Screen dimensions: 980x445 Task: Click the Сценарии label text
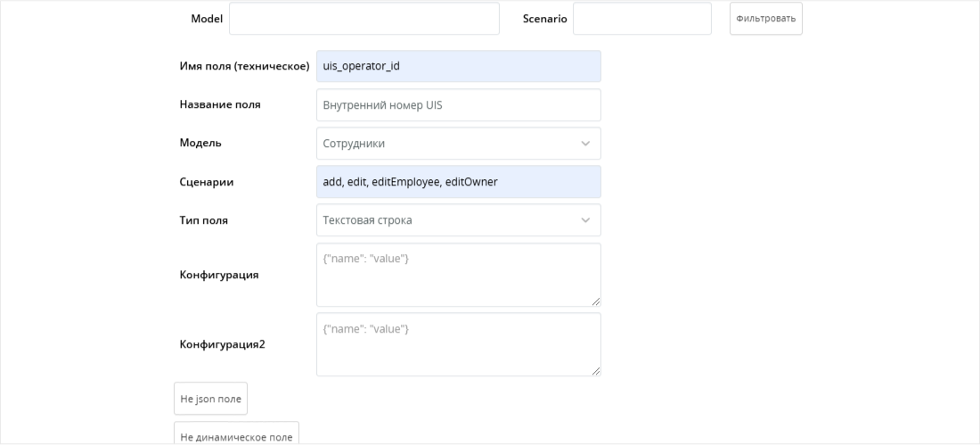point(207,182)
